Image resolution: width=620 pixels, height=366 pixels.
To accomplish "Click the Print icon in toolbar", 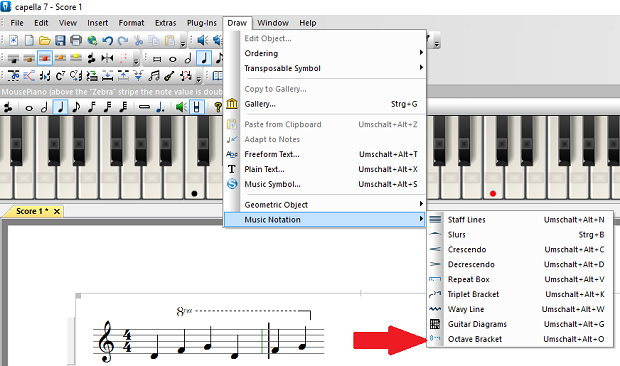I will (x=76, y=40).
